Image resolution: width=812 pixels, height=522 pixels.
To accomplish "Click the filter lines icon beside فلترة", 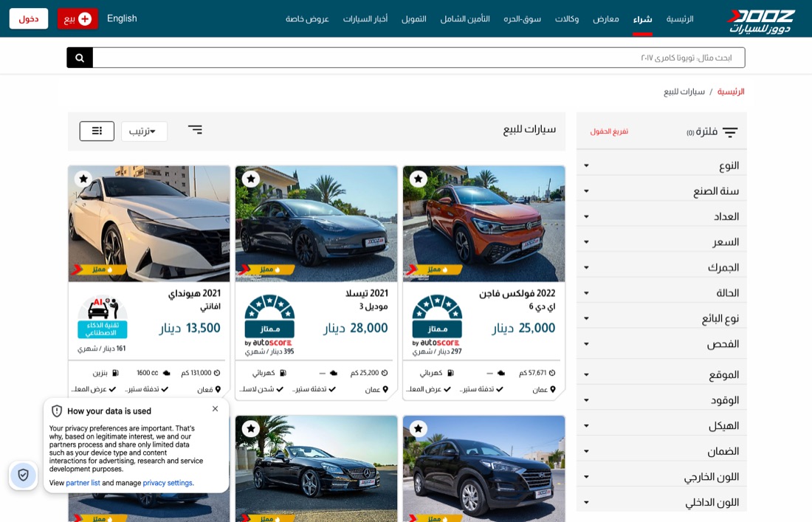I will point(730,133).
